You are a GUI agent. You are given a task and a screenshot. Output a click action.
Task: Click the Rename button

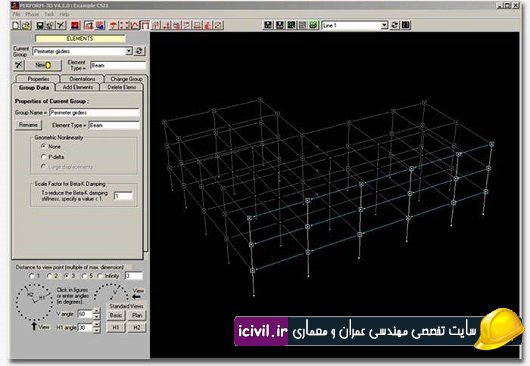pos(28,125)
